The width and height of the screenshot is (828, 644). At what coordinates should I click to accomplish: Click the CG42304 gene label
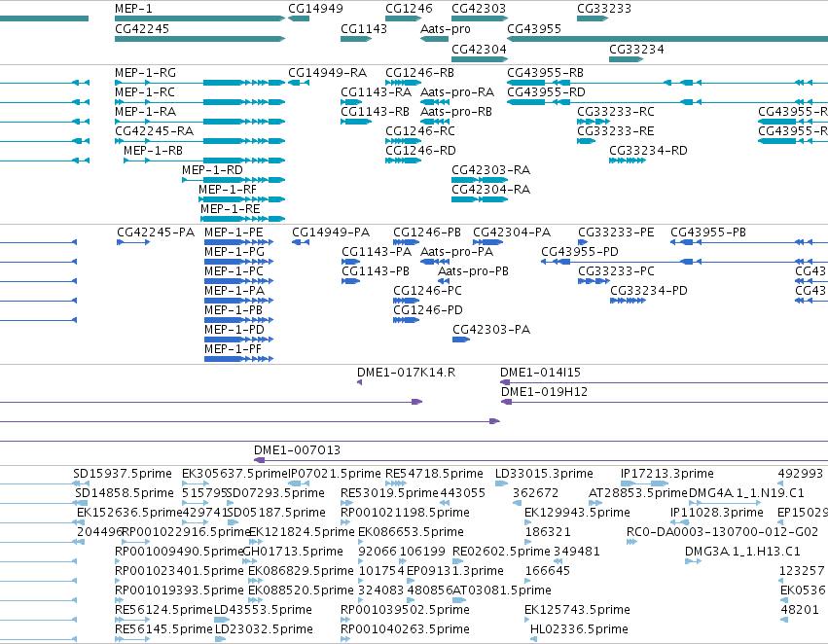pyautogui.click(x=479, y=49)
